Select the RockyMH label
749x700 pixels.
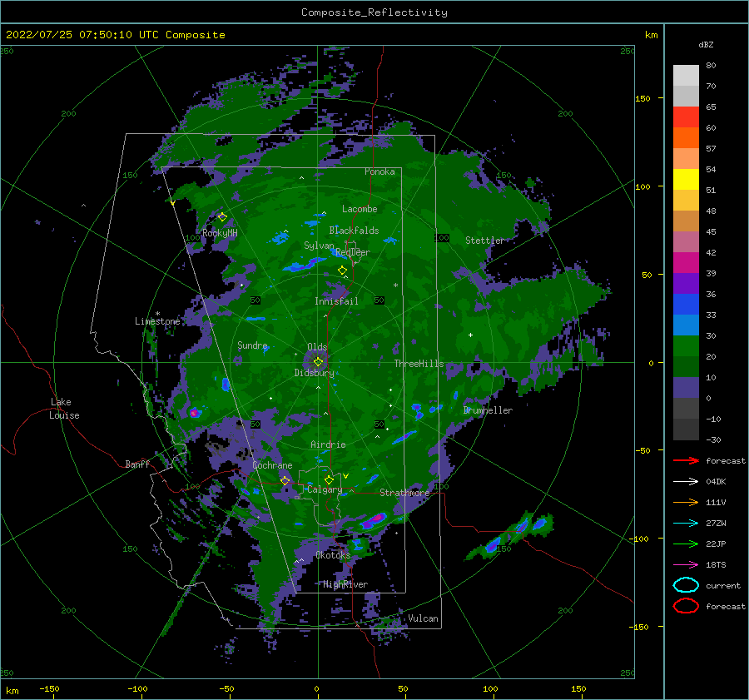(220, 233)
